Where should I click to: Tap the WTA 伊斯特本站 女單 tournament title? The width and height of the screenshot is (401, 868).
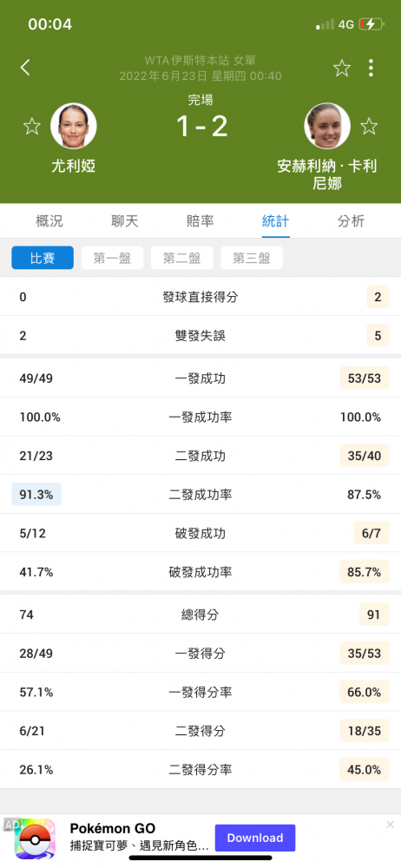click(200, 61)
